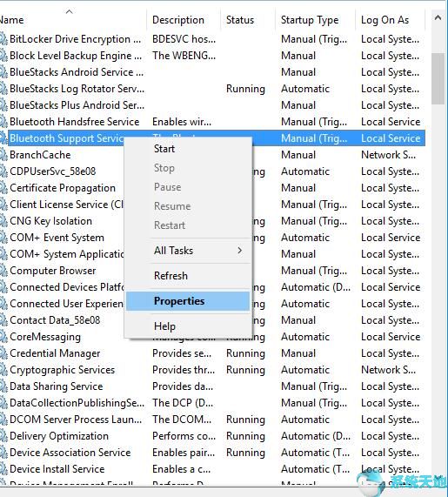Click the Certificate Propagation service gear icon
This screenshot has height=497, width=448.
(3, 188)
